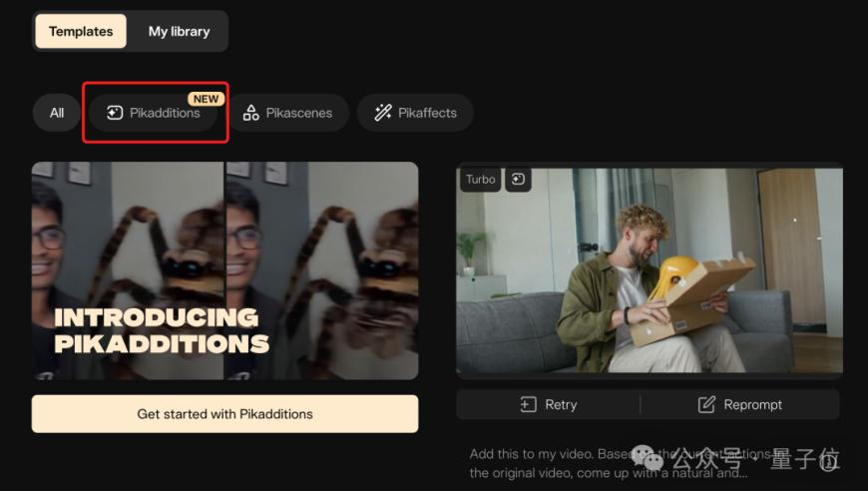Click the Reprompt pencil icon
The width and height of the screenshot is (868, 491).
click(706, 404)
